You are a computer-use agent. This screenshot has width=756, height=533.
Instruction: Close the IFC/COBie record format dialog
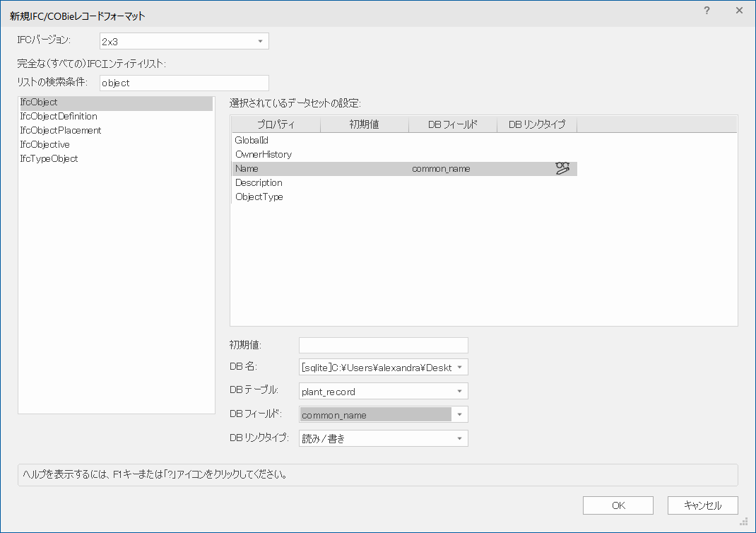[x=739, y=11]
